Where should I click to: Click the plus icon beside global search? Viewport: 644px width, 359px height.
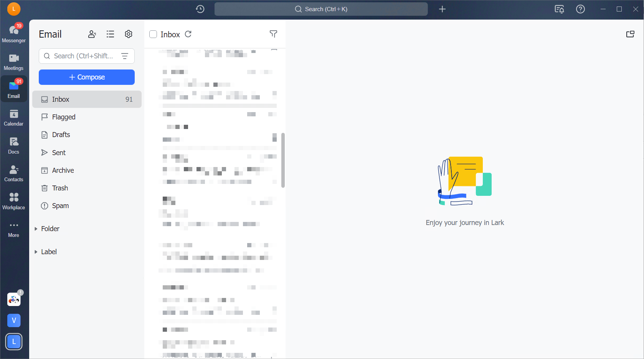tap(442, 9)
